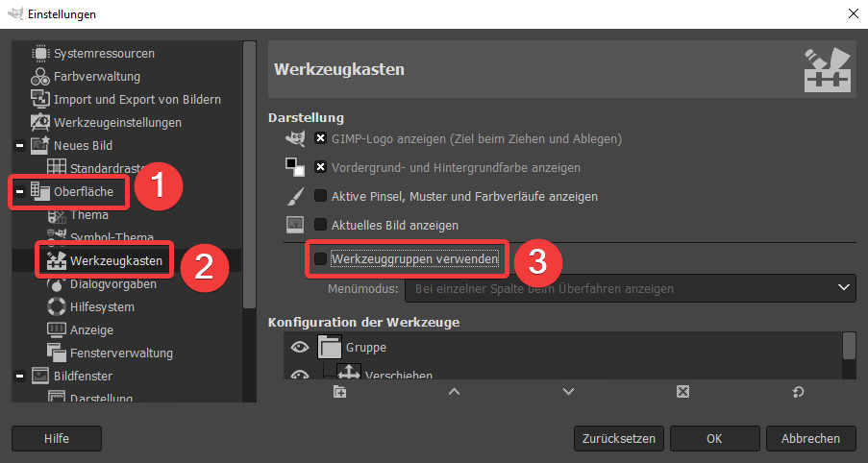Open the Thema settings page

(89, 214)
